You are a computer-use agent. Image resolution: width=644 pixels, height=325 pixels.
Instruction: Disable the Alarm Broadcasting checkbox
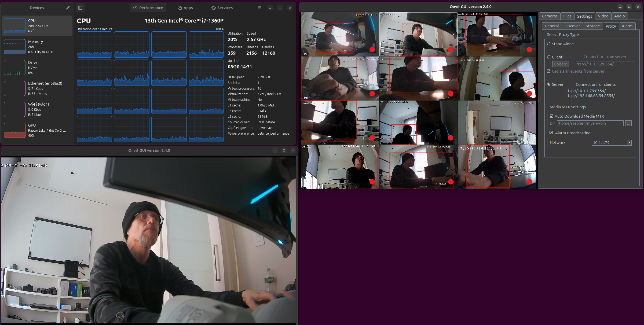551,133
